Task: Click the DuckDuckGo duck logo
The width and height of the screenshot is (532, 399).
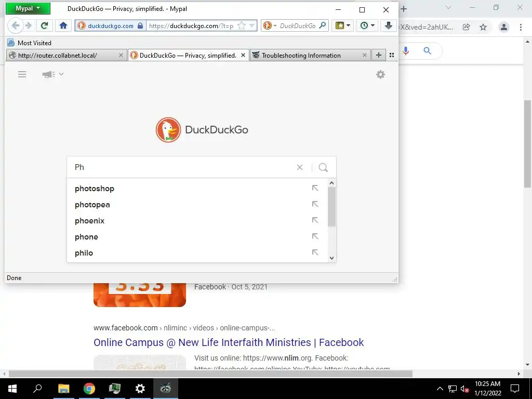Action: click(x=168, y=129)
